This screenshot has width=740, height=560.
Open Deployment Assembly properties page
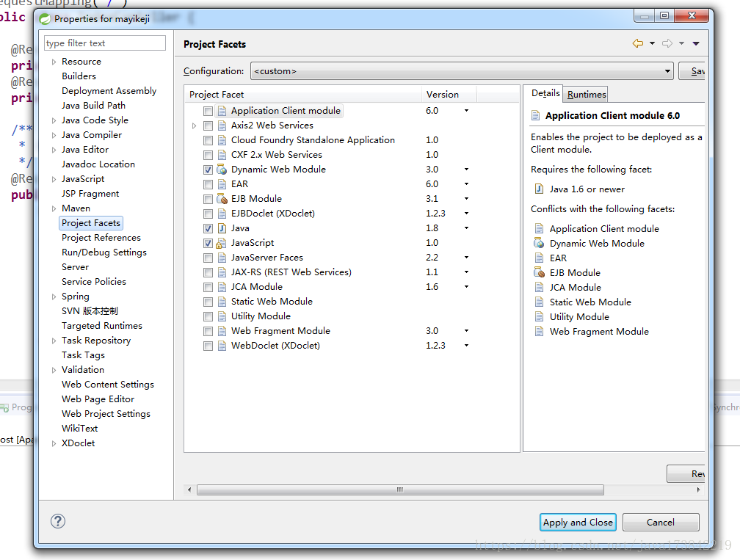[x=109, y=90]
